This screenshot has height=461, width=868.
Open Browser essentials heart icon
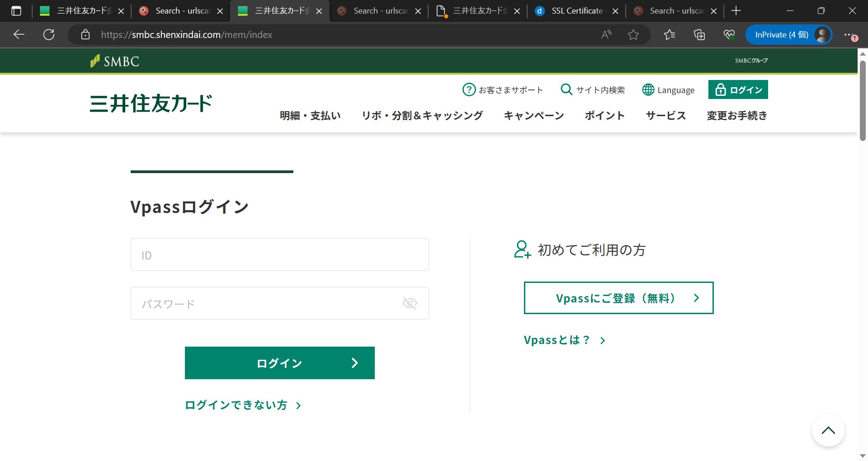click(x=729, y=34)
